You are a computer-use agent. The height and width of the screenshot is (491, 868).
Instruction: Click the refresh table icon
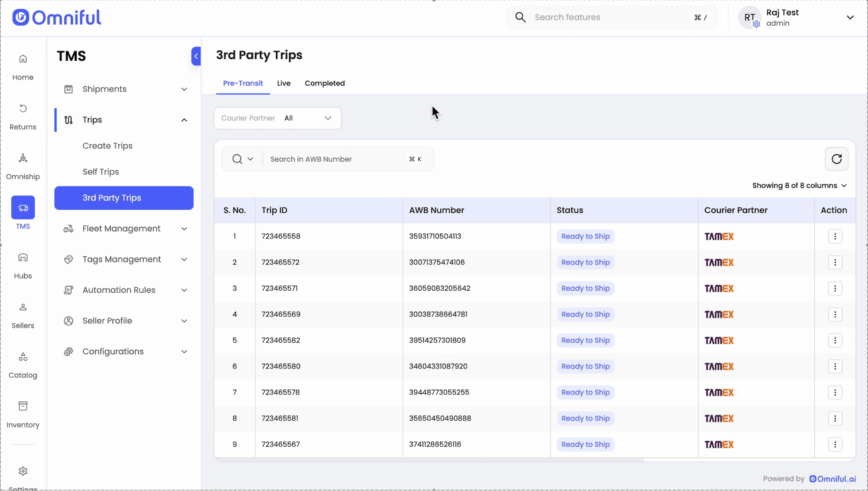836,159
